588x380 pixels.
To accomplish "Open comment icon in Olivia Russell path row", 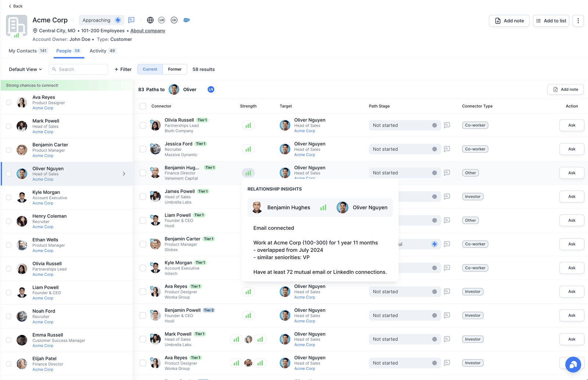I will tap(447, 125).
